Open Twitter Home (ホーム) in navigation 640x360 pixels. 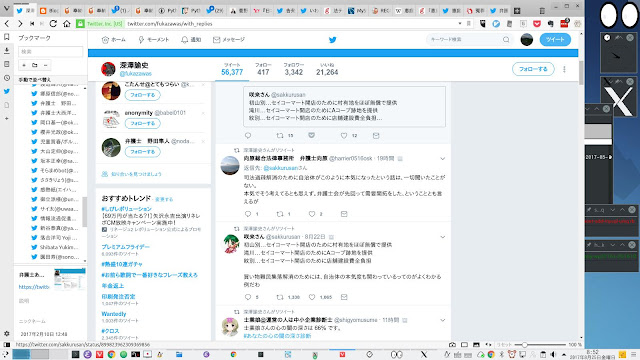(x=113, y=40)
